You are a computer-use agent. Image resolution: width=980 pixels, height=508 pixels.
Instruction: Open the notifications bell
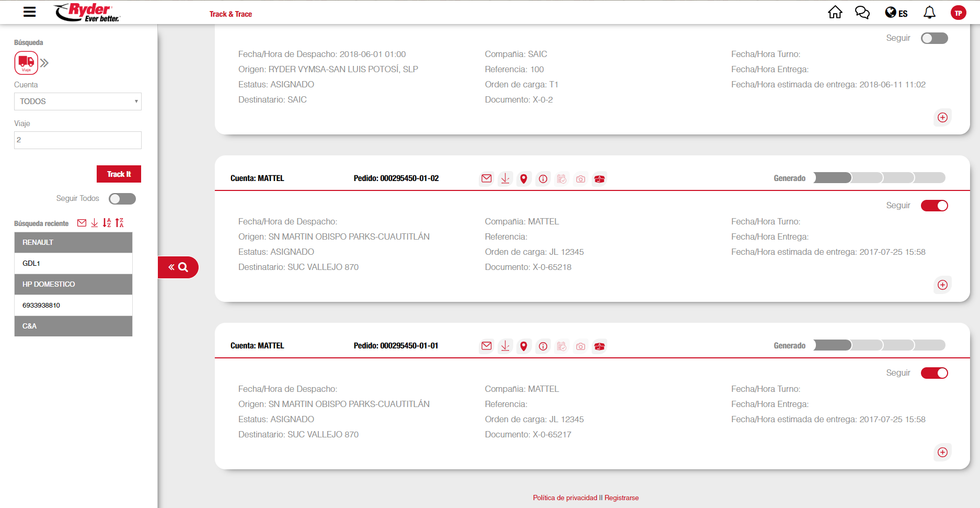[x=929, y=13]
